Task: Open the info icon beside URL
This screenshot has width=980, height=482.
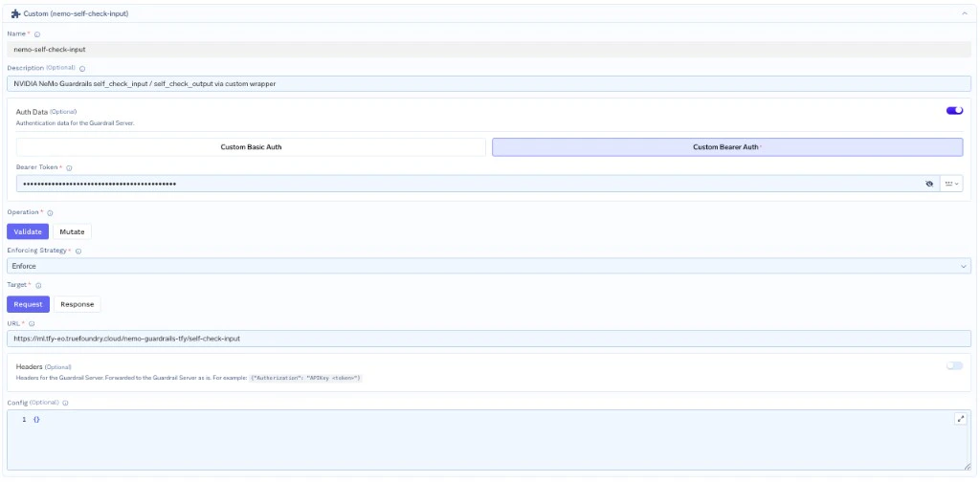Action: [32, 324]
